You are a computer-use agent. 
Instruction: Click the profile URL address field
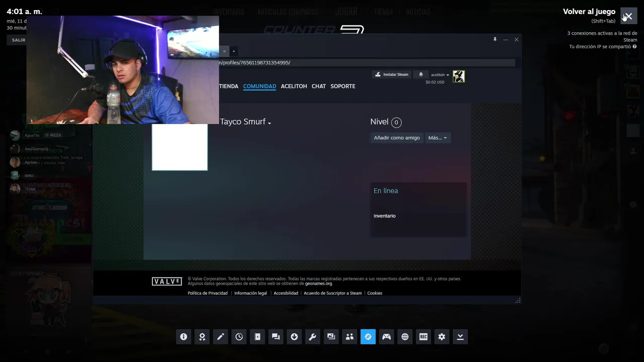[366, 63]
